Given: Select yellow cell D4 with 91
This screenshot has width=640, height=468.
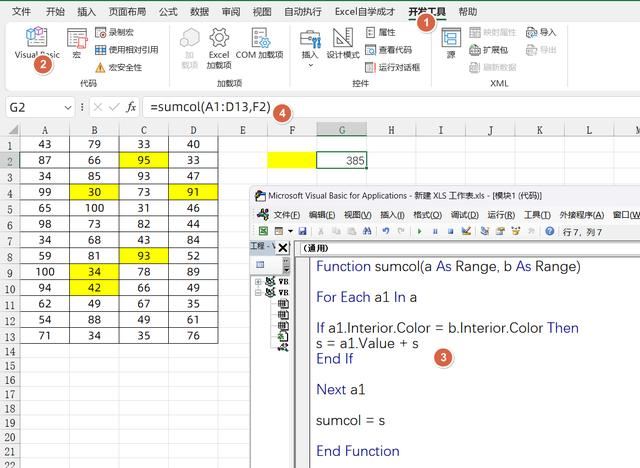Looking at the screenshot, I should (x=193, y=192).
